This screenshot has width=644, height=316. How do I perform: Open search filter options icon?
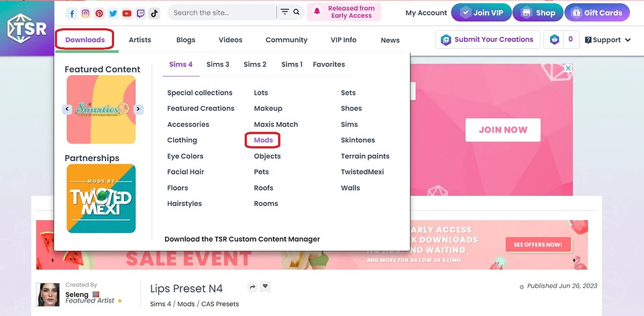284,12
